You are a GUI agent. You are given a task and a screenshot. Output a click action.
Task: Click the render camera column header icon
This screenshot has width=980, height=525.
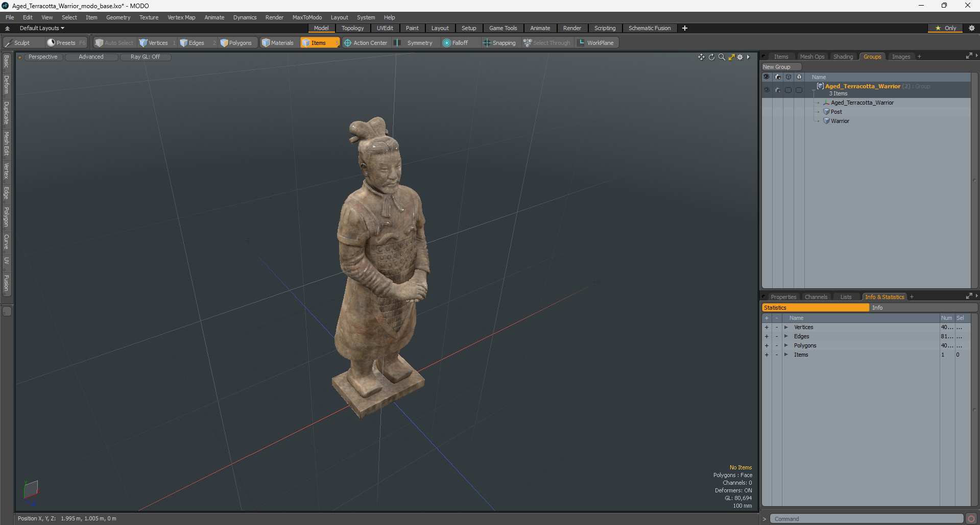[777, 77]
